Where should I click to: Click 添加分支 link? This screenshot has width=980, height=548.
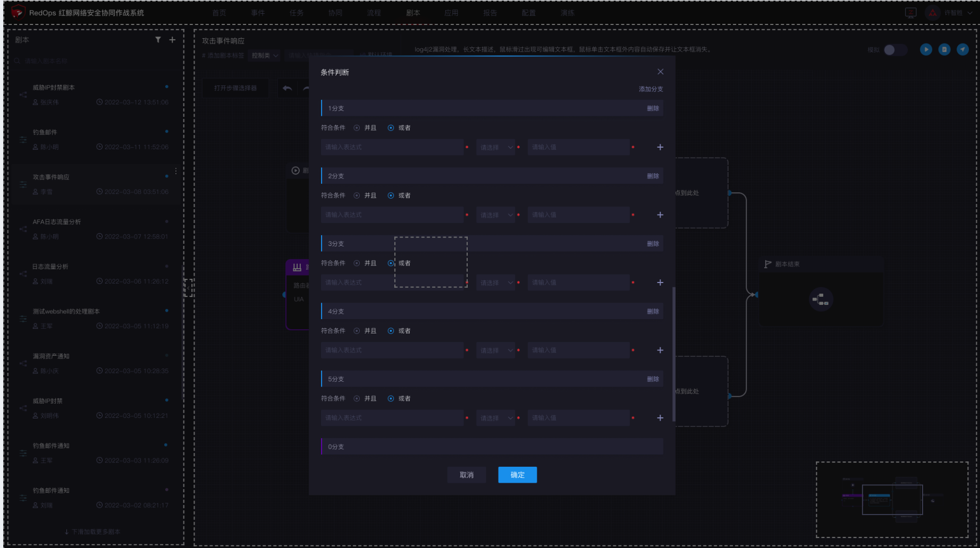point(650,89)
